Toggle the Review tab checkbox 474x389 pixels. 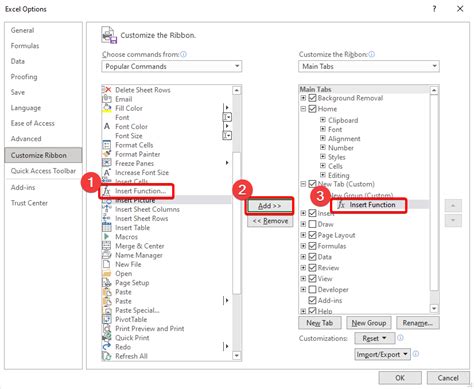[312, 268]
